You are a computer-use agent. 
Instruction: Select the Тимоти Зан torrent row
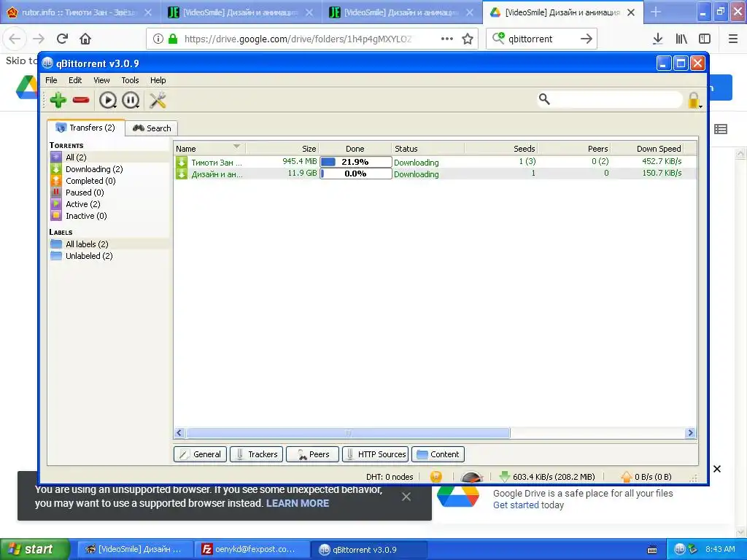[x=435, y=162]
